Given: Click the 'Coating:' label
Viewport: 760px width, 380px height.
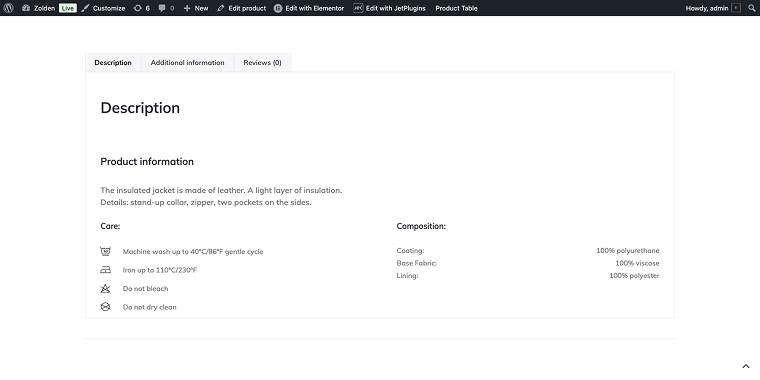Looking at the screenshot, I should [x=410, y=251].
